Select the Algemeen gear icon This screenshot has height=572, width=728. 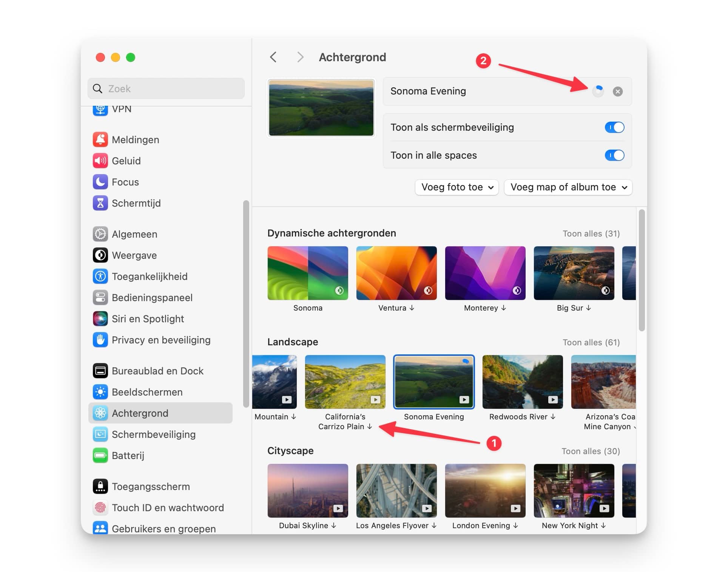pos(100,234)
